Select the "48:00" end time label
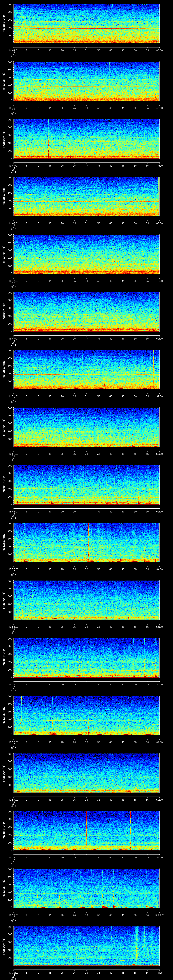 pyautogui.click(x=159, y=223)
